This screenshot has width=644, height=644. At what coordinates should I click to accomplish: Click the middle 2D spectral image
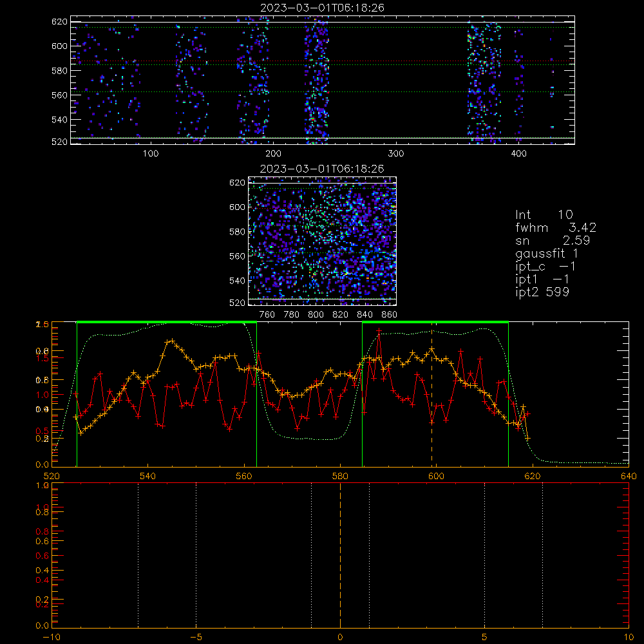coord(323,241)
